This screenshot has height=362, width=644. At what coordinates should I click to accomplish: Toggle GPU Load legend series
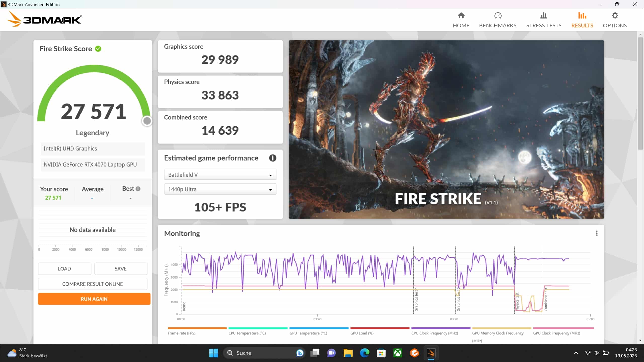(362, 333)
